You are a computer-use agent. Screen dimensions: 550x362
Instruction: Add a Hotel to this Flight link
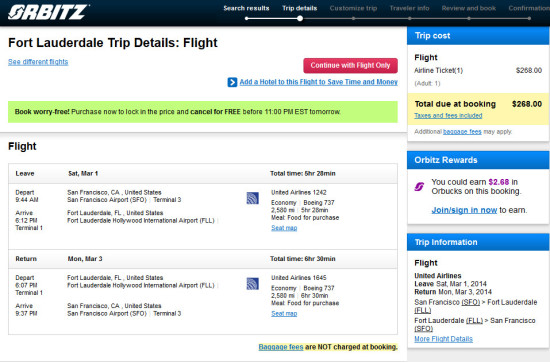click(318, 82)
